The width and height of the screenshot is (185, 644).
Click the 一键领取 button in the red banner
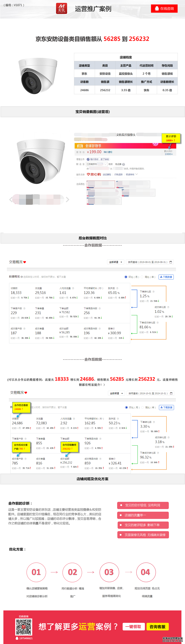coord(134,627)
